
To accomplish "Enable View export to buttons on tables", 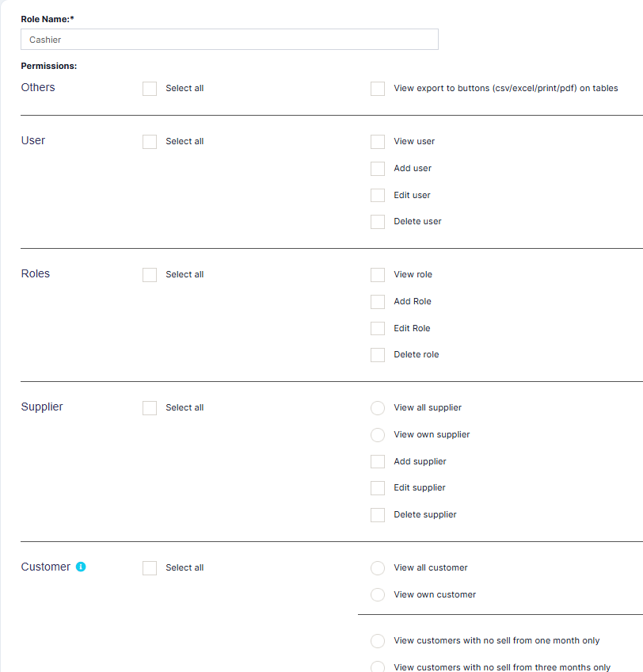I will click(378, 89).
